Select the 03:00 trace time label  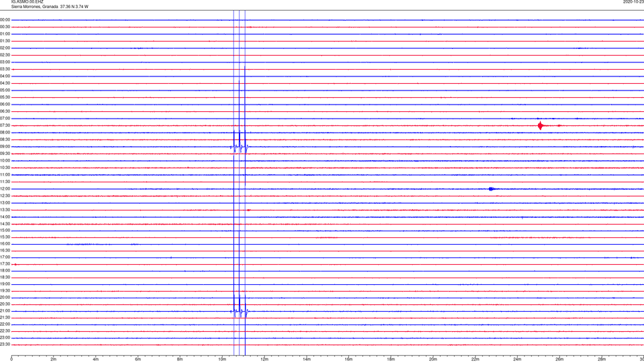tap(5, 62)
